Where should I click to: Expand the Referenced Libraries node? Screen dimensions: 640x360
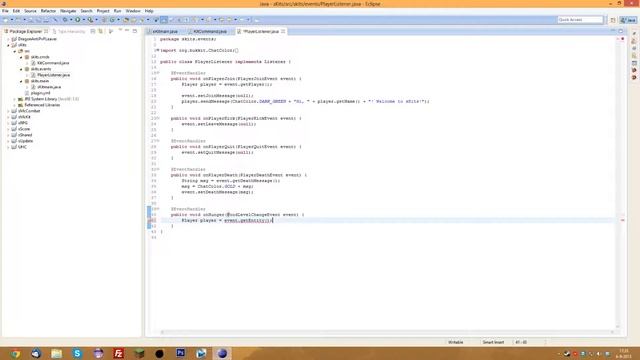point(15,105)
